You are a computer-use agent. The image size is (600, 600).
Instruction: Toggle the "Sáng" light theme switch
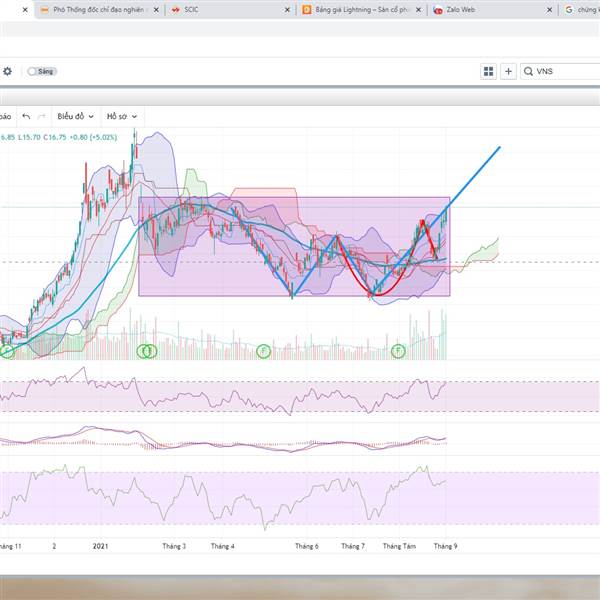[x=42, y=72]
